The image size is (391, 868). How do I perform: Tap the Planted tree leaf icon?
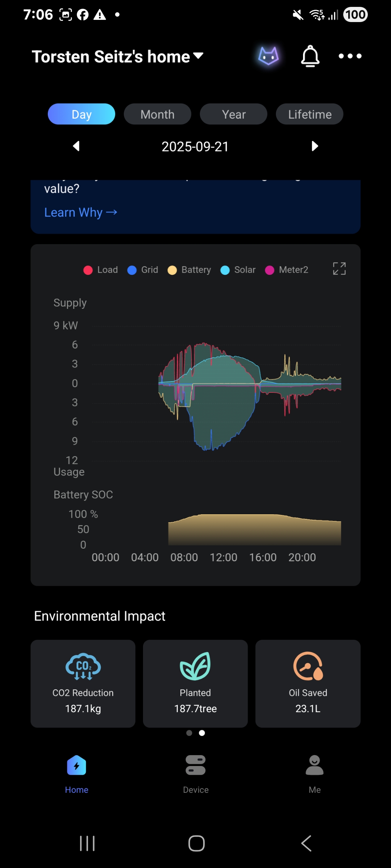point(195,666)
